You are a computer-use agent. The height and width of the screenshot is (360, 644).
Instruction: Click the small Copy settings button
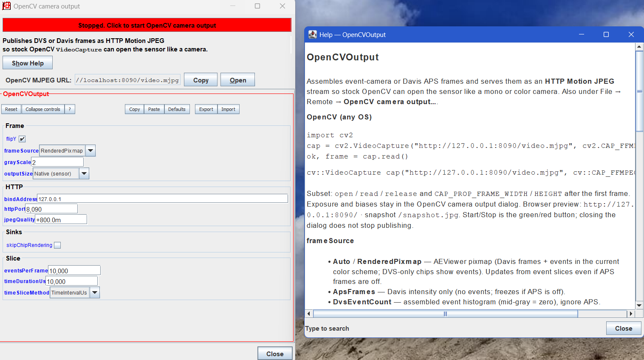click(135, 109)
